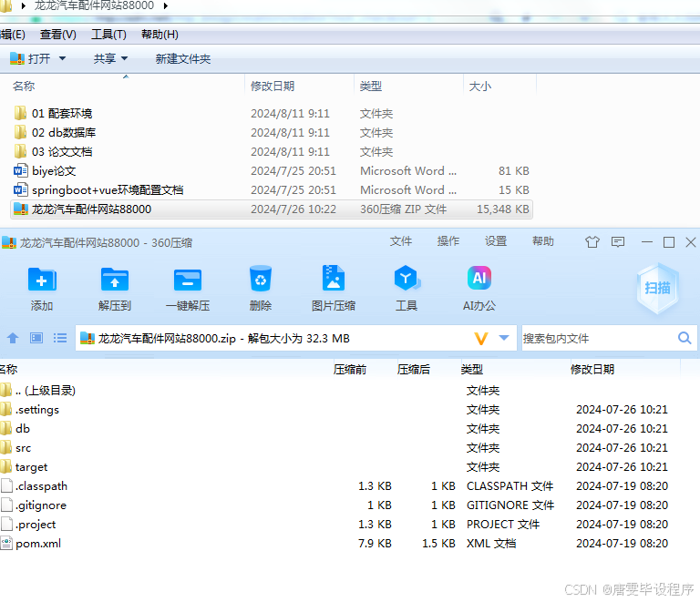Screen dimensions: 700x602
Task: Click 新建文件夹 in Explorer toolbar
Action: tap(183, 59)
